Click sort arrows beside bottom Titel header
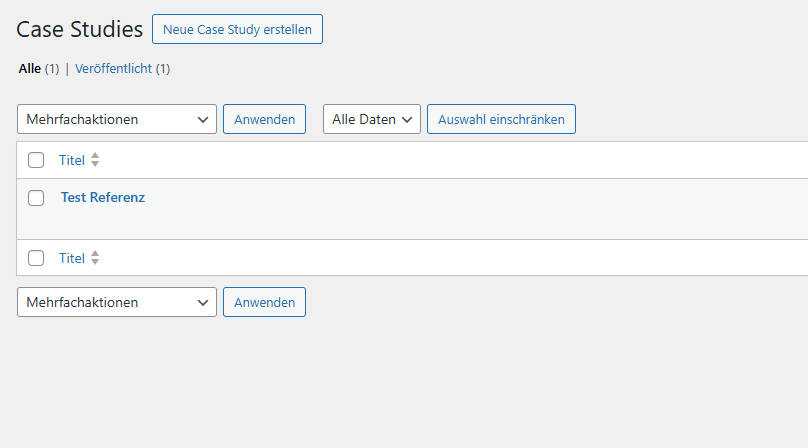Image resolution: width=808 pixels, height=448 pixels. click(95, 258)
